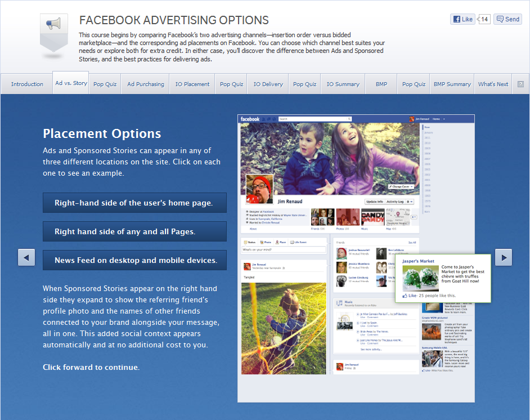Open the BMP tab

pos(381,84)
